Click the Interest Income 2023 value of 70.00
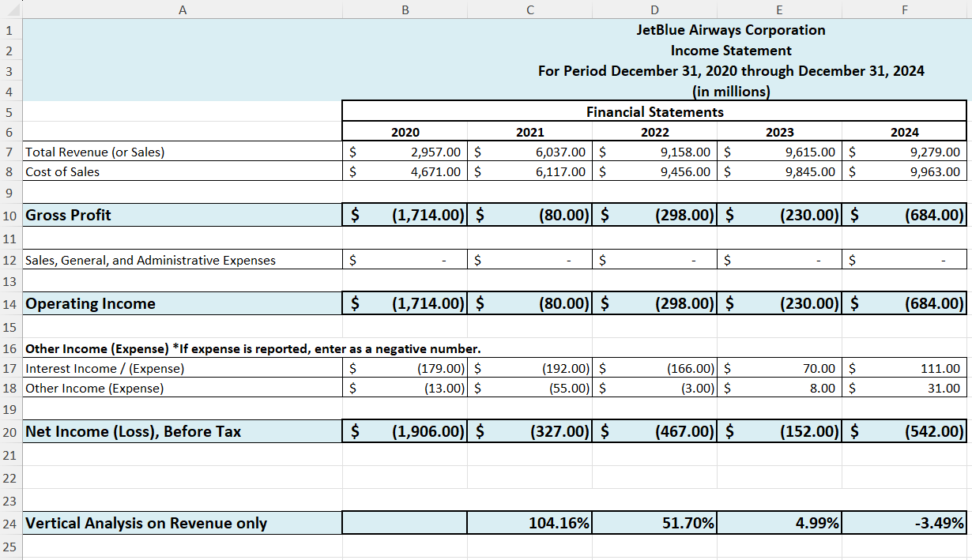972x560 pixels. pos(779,368)
